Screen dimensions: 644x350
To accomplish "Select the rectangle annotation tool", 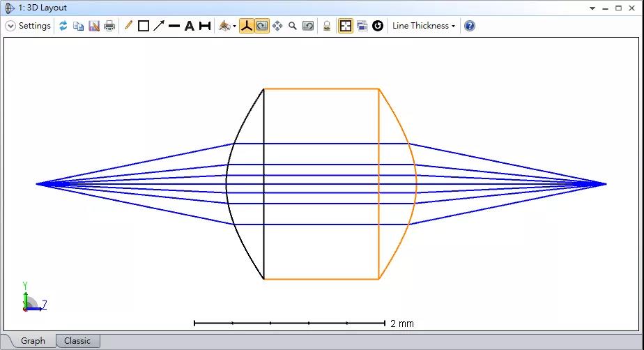I will coord(144,26).
